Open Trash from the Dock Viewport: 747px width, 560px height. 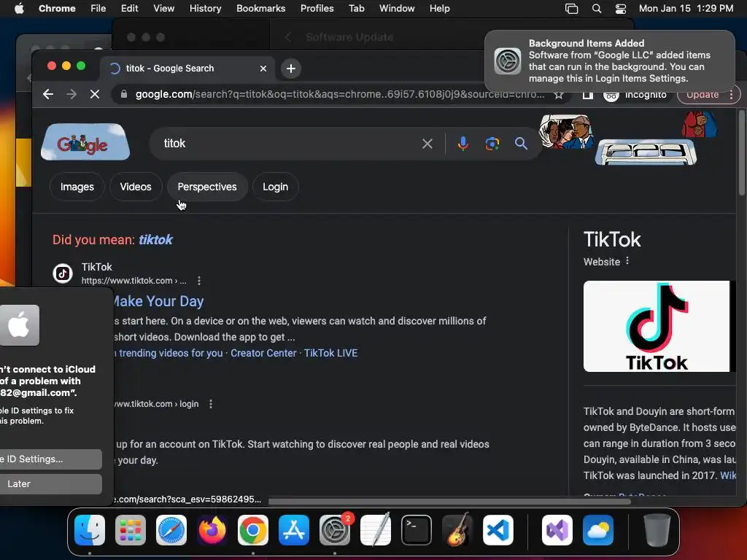657,530
